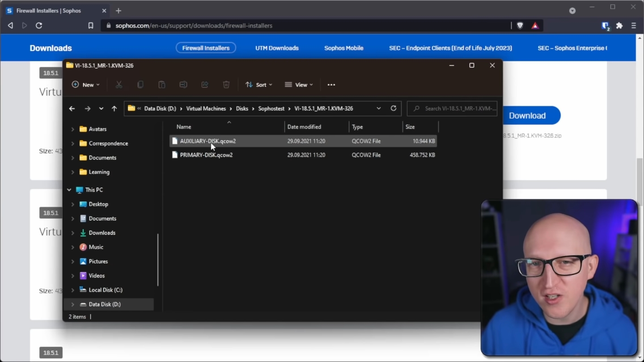Select the Firewall Installers tab
The height and width of the screenshot is (362, 644).
206,48
